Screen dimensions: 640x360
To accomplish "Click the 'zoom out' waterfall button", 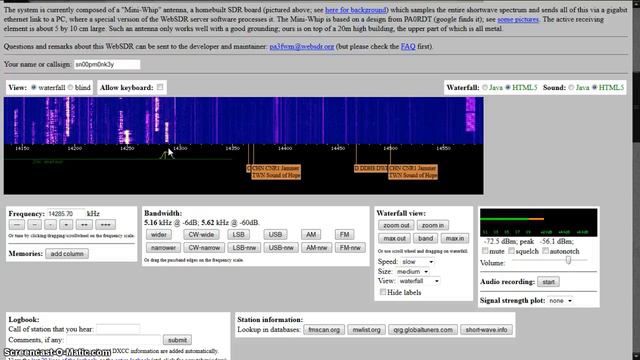I will tap(396, 225).
